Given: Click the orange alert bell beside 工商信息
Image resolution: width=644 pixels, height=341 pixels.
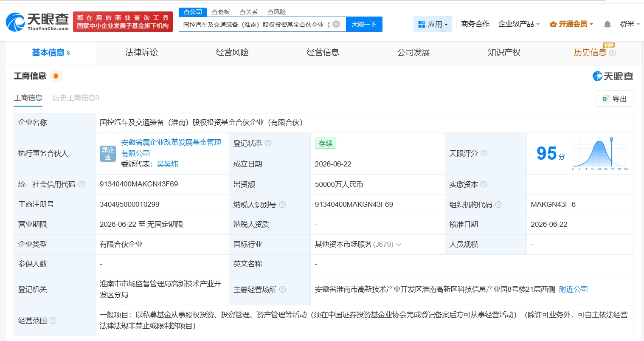Looking at the screenshot, I should 56,76.
